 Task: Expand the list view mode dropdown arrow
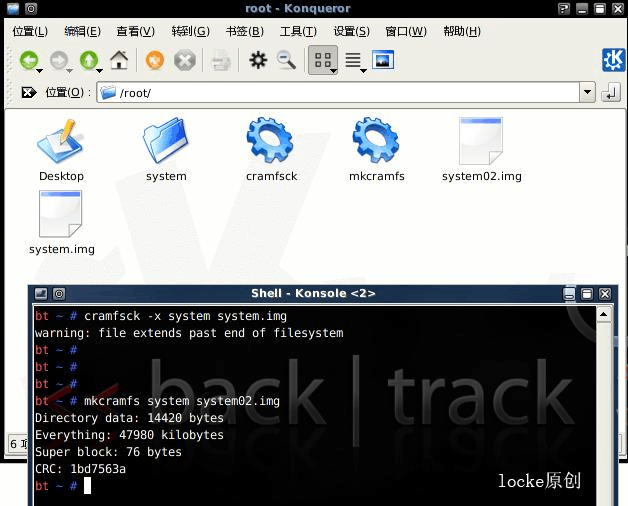[363, 71]
